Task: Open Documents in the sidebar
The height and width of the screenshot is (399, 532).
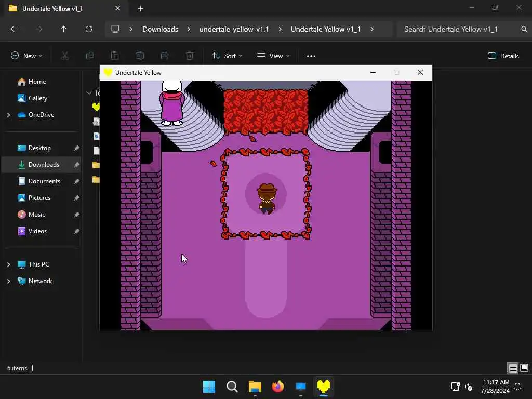Action: (45, 181)
